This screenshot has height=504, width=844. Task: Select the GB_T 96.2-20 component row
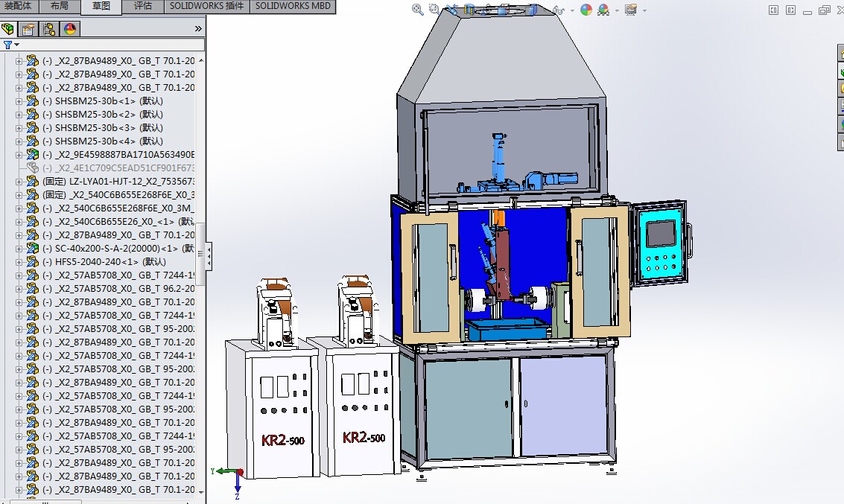[x=118, y=289]
